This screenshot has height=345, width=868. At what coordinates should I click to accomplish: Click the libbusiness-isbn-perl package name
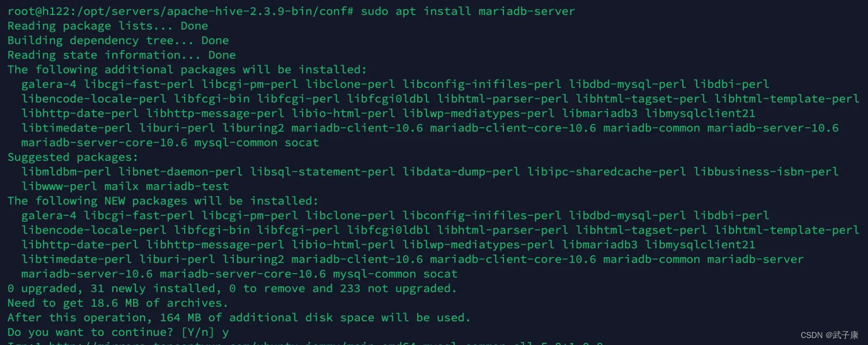[766, 172]
